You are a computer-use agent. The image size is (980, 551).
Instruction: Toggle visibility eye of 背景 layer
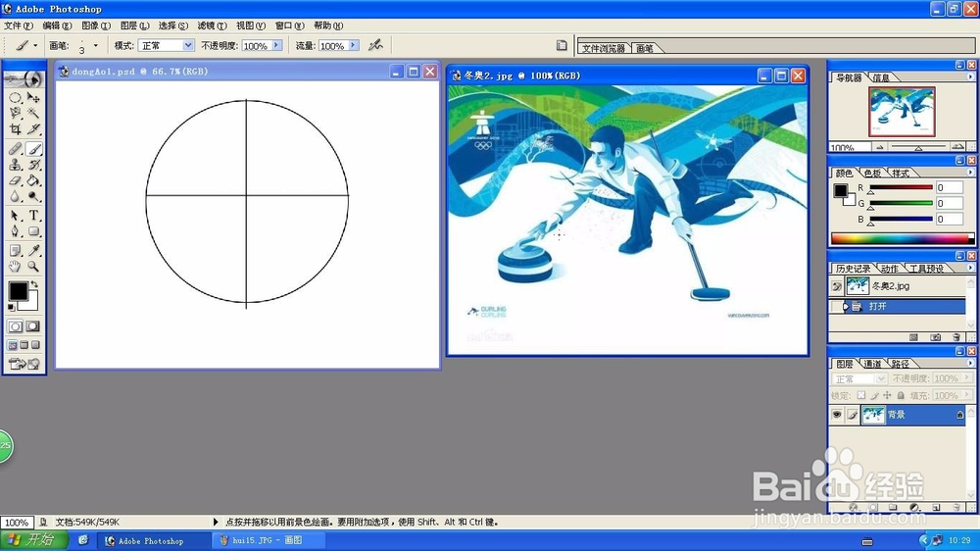[x=837, y=415]
